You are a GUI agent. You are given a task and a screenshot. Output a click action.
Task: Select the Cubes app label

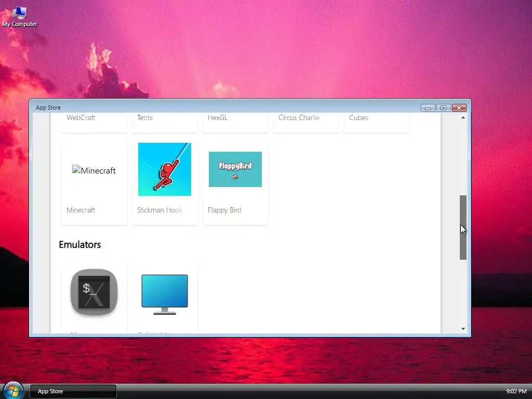[358, 118]
